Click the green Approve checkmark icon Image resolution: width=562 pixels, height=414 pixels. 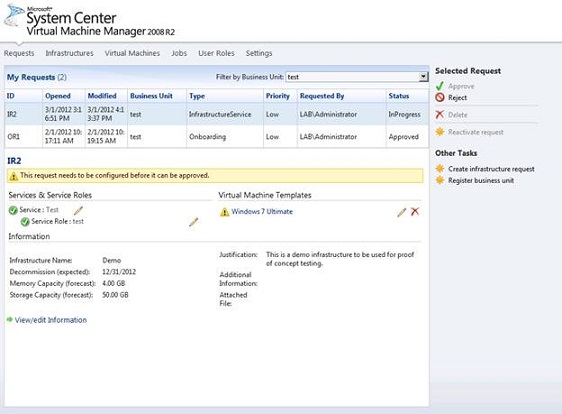point(440,86)
